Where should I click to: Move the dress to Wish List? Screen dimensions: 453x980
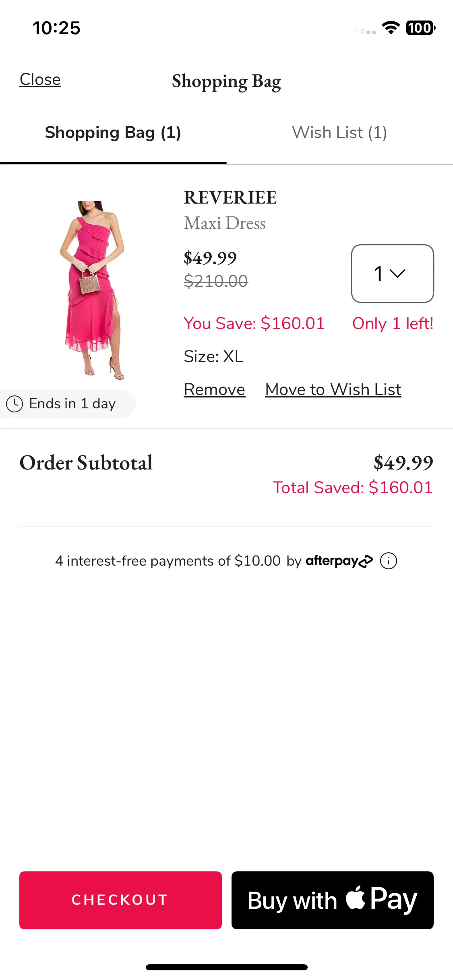(333, 389)
